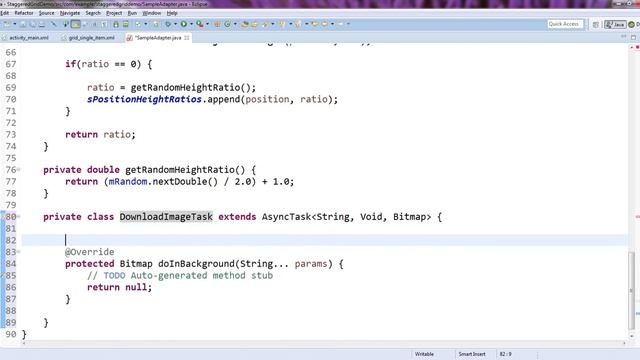The image size is (640, 360).
Task: Click inside the Quick Access field
Action: pyautogui.click(x=565, y=24)
